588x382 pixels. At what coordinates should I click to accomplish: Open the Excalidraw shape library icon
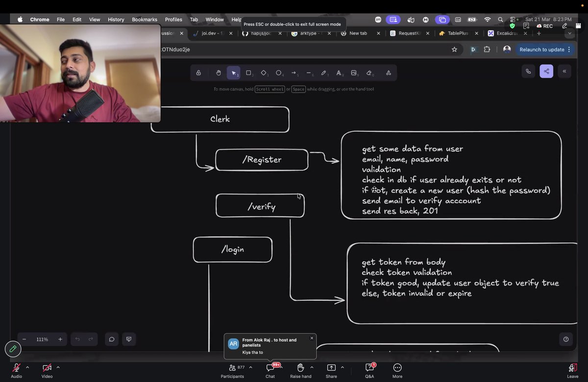click(388, 72)
